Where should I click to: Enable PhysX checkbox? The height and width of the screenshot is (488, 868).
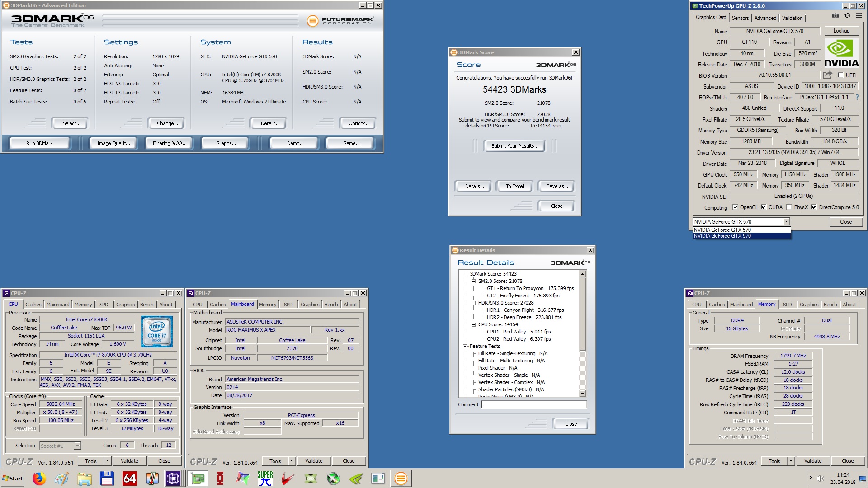point(789,207)
